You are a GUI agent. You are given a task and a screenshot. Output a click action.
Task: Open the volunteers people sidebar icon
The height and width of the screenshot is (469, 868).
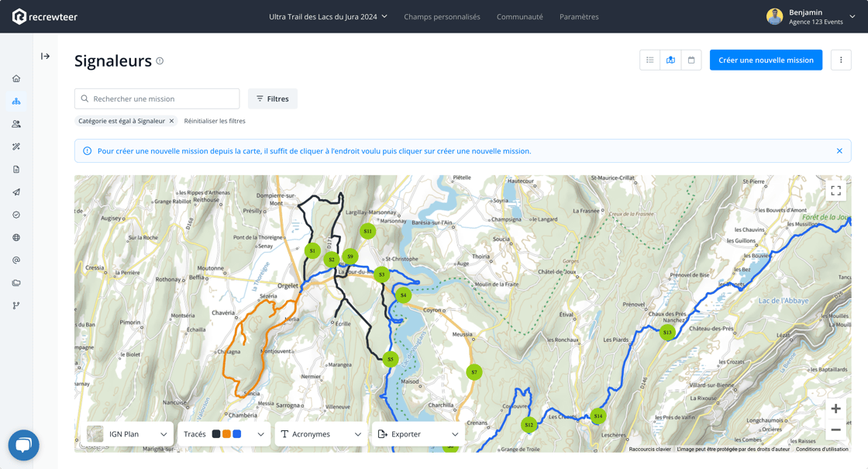16,124
